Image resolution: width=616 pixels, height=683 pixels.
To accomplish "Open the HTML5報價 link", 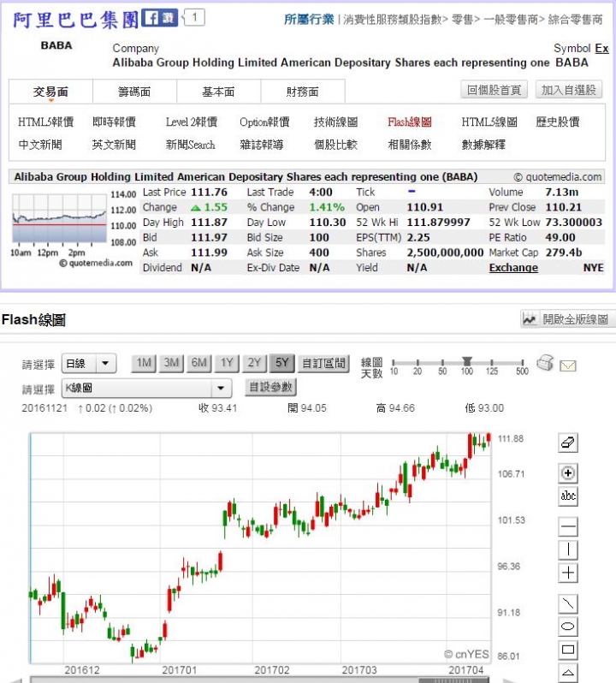I will pyautogui.click(x=45, y=122).
